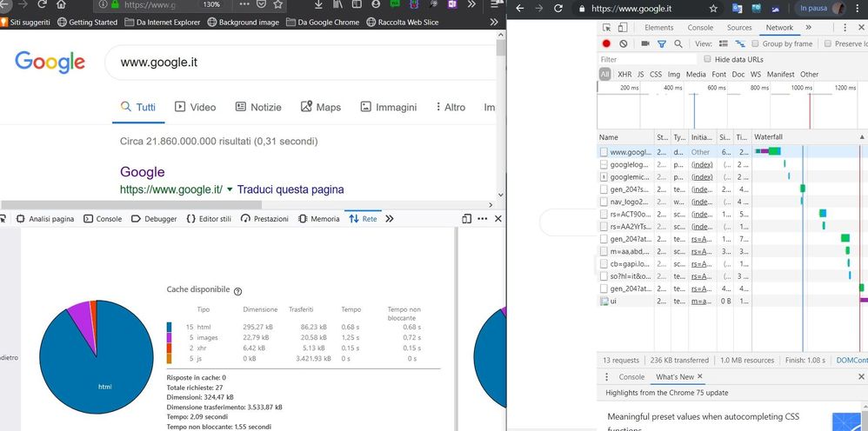This screenshot has width=868, height=431.
Task: Click the Google logo
Action: [x=50, y=62]
